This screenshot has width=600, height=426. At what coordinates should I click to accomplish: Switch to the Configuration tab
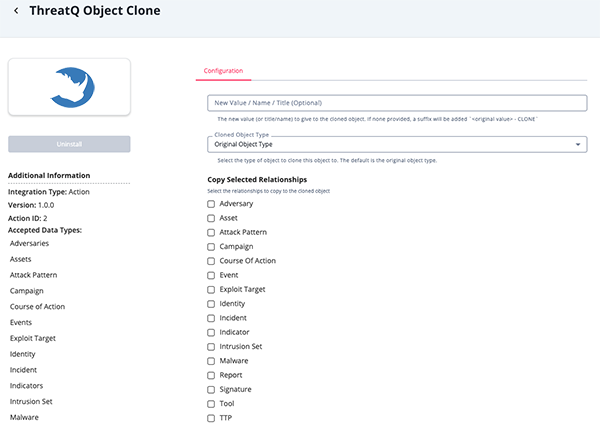click(x=223, y=71)
